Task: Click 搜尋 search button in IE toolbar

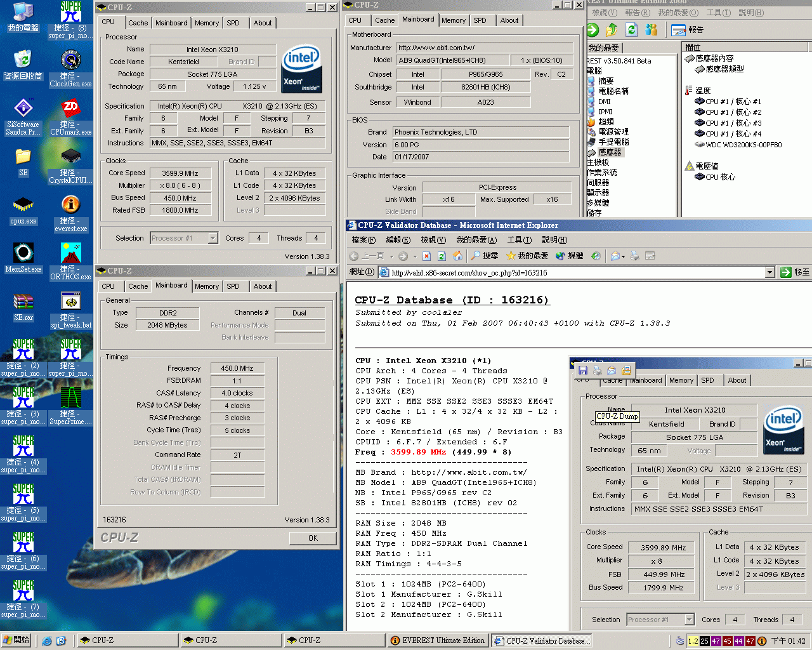Action: click(x=484, y=256)
